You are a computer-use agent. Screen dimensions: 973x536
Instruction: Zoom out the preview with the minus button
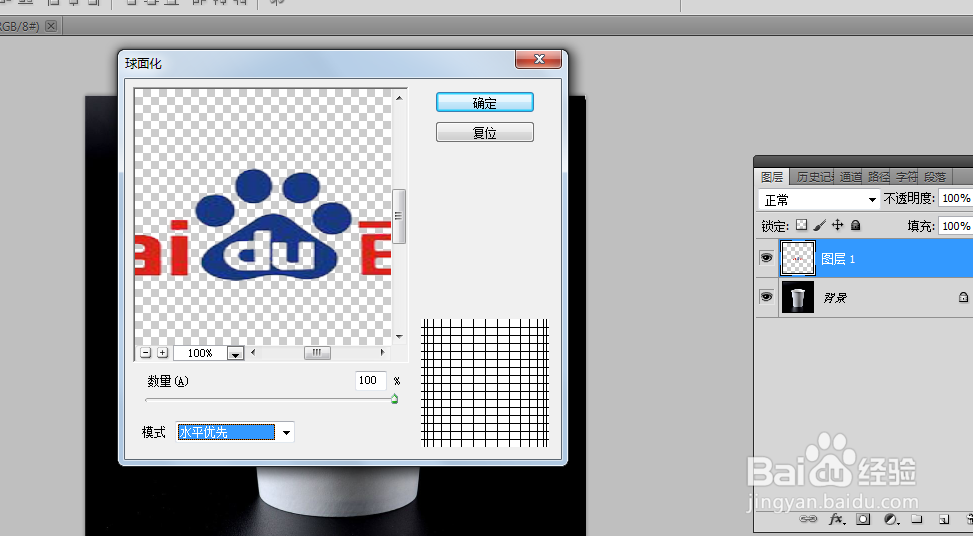pos(146,352)
